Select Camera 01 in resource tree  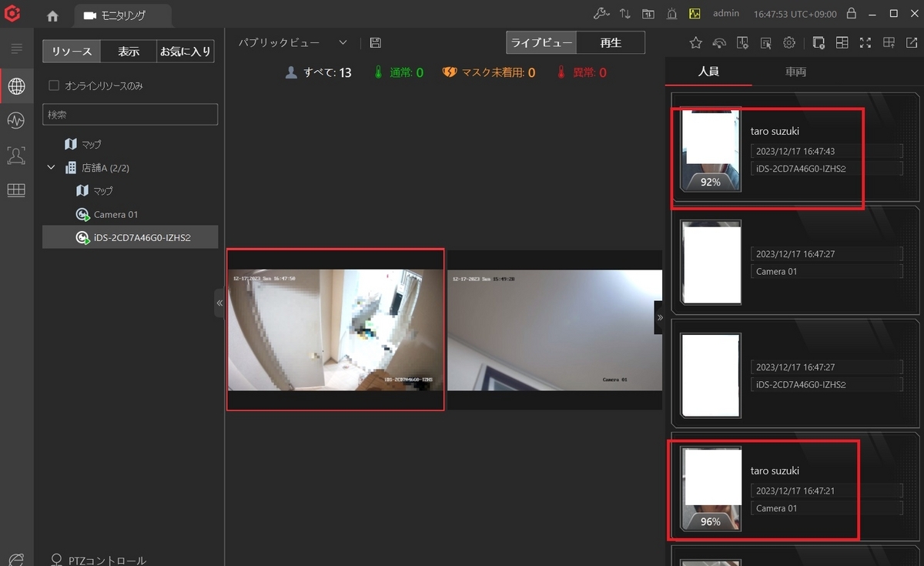pyautogui.click(x=107, y=214)
